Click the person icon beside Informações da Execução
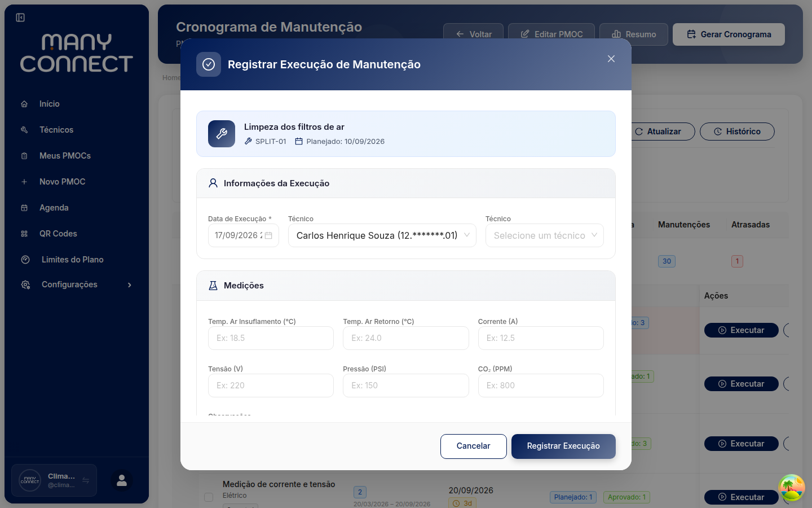Screen dimensions: 812x508 tap(213, 183)
